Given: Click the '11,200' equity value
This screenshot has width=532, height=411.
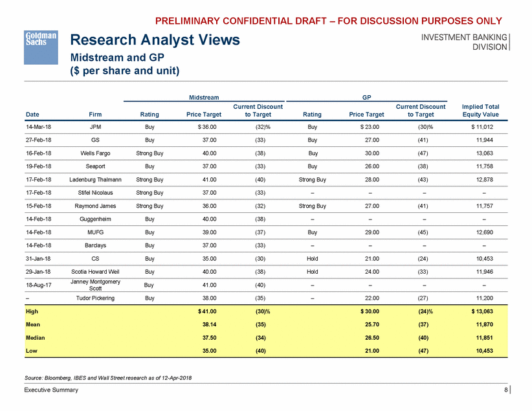Looking at the screenshot, I should click(x=485, y=298).
